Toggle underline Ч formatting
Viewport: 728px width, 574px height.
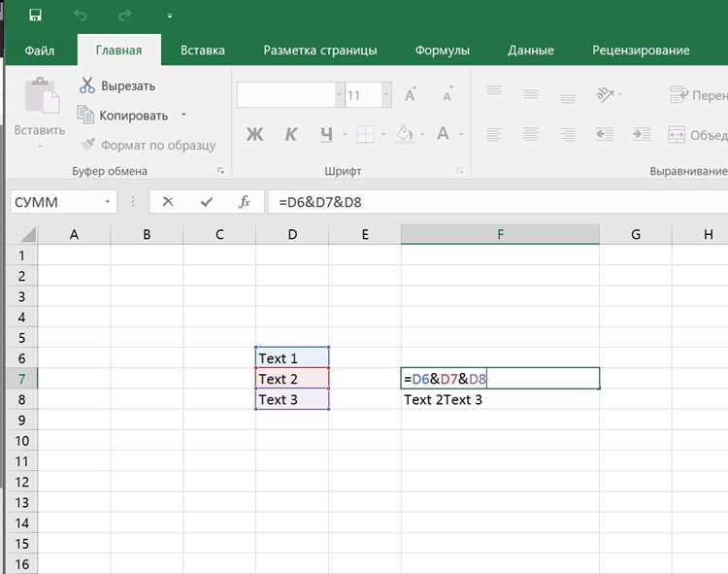coord(326,134)
